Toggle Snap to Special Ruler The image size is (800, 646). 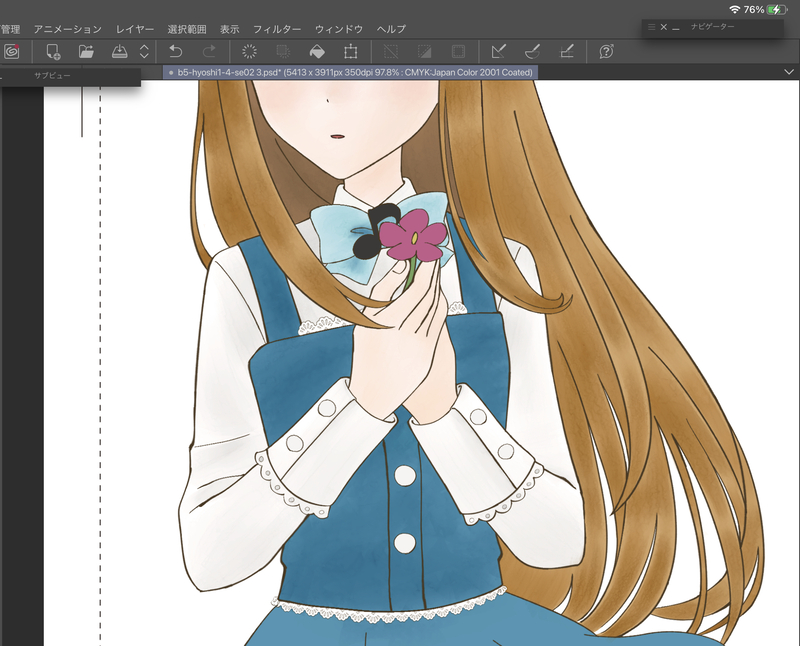coord(532,51)
